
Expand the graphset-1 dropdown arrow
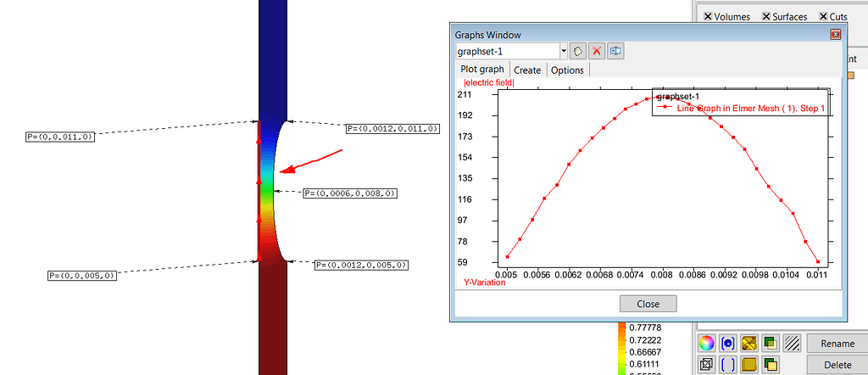pos(564,52)
